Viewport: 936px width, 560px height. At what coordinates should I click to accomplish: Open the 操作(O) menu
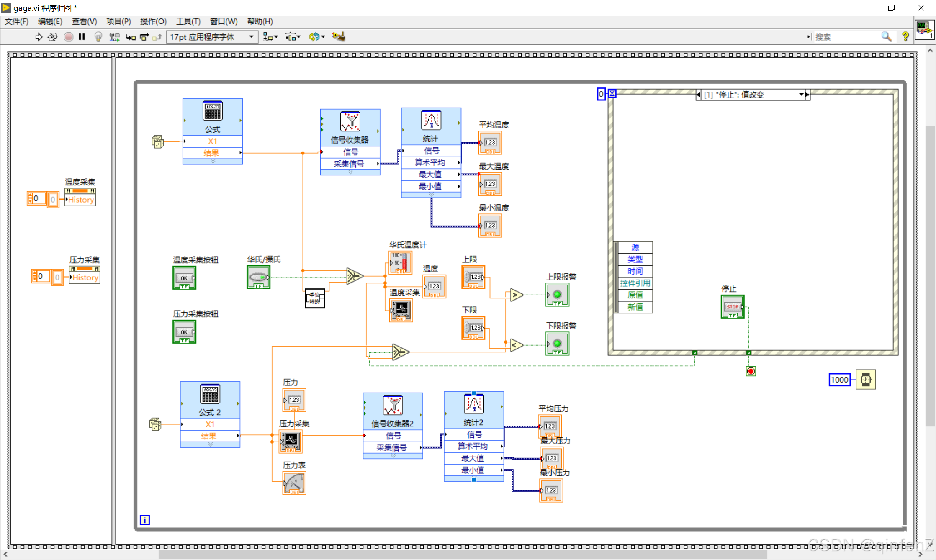point(153,21)
